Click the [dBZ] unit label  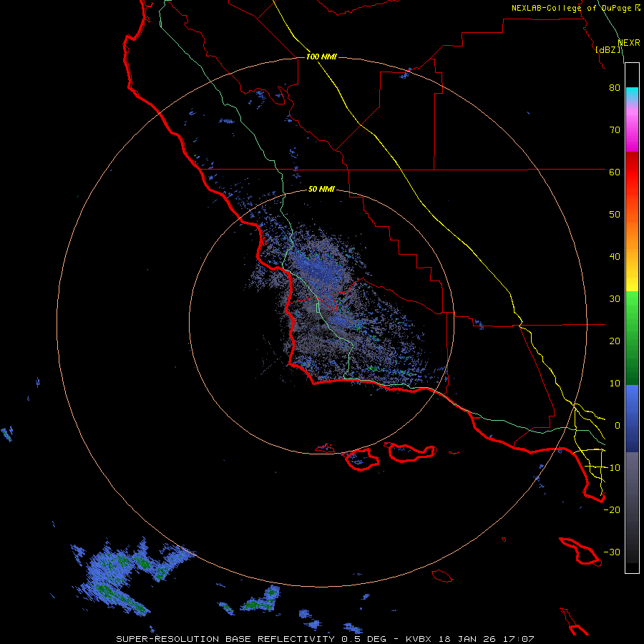tap(608, 50)
